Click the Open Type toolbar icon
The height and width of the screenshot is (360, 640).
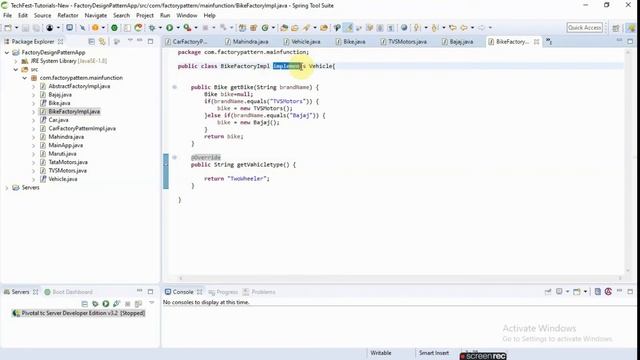[x=284, y=28]
